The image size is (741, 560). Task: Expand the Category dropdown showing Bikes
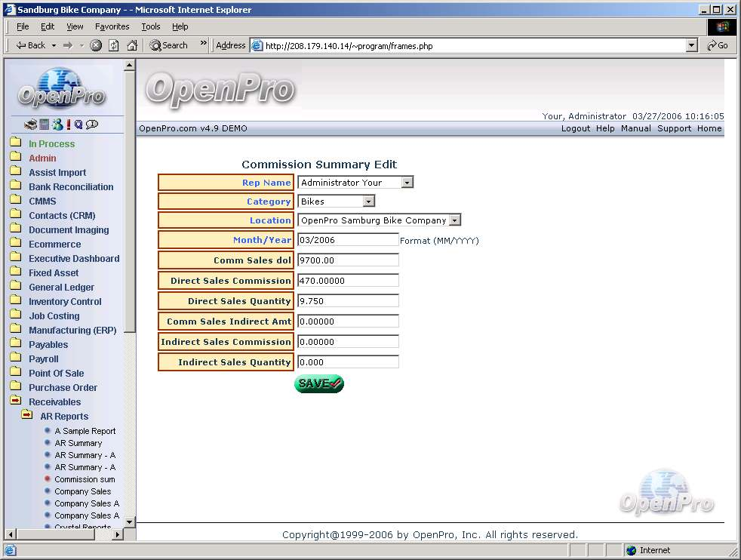click(368, 202)
